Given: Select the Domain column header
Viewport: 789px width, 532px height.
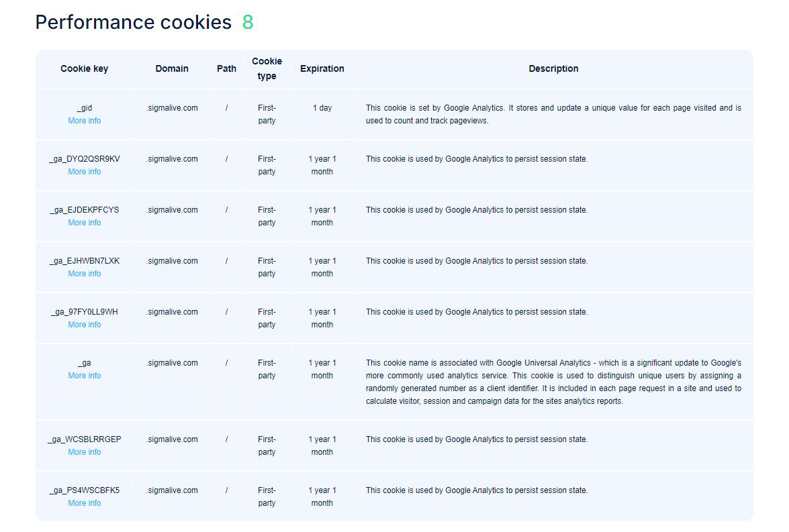Looking at the screenshot, I should point(172,68).
